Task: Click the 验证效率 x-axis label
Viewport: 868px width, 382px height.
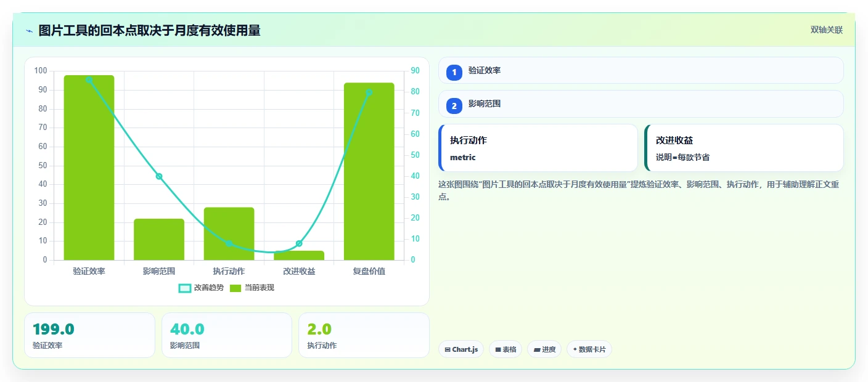Action: click(89, 271)
